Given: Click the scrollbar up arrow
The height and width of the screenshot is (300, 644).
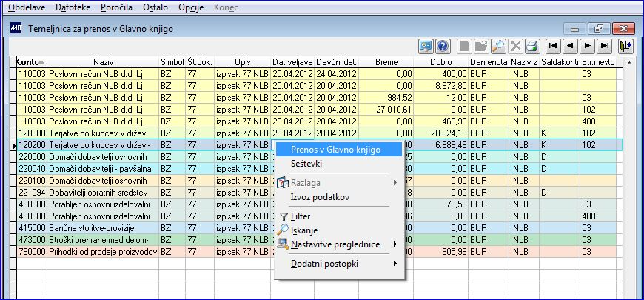Looking at the screenshot, I should (629, 62).
